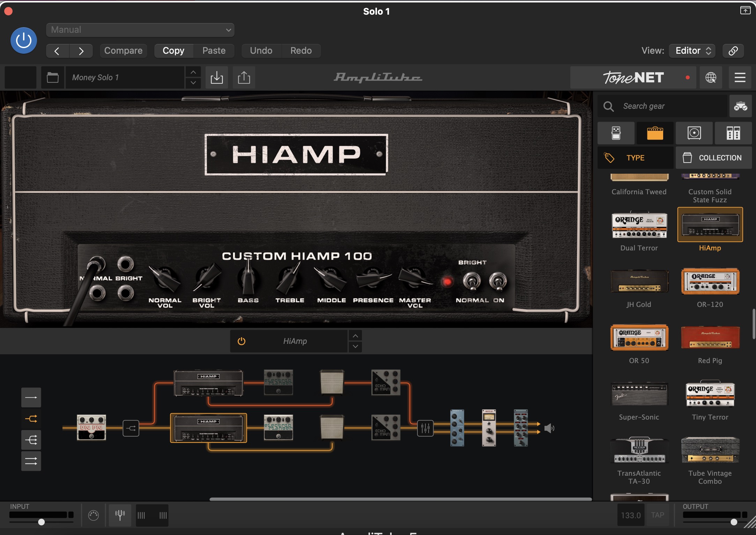Select the rack effects gear category tab
The width and height of the screenshot is (756, 535).
click(733, 133)
